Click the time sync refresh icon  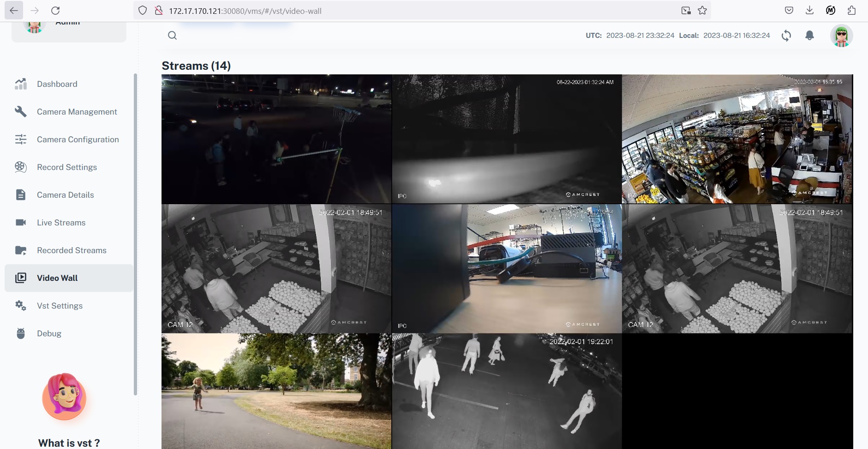pyautogui.click(x=787, y=36)
